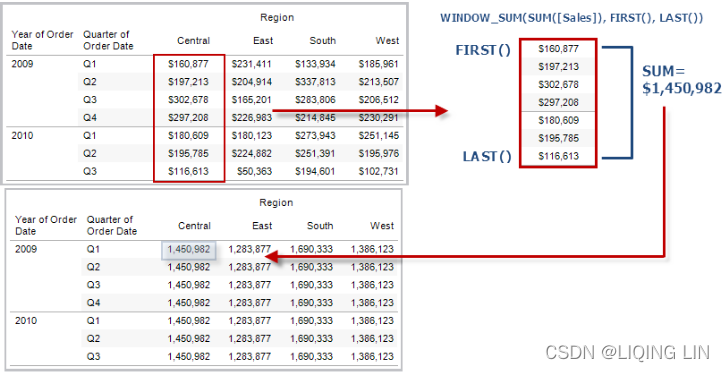724x372 pixels.
Task: Click the WINDOW_SUM(SUM([Sales]), FIRST(), LAST()) formula text
Action: tap(572, 18)
